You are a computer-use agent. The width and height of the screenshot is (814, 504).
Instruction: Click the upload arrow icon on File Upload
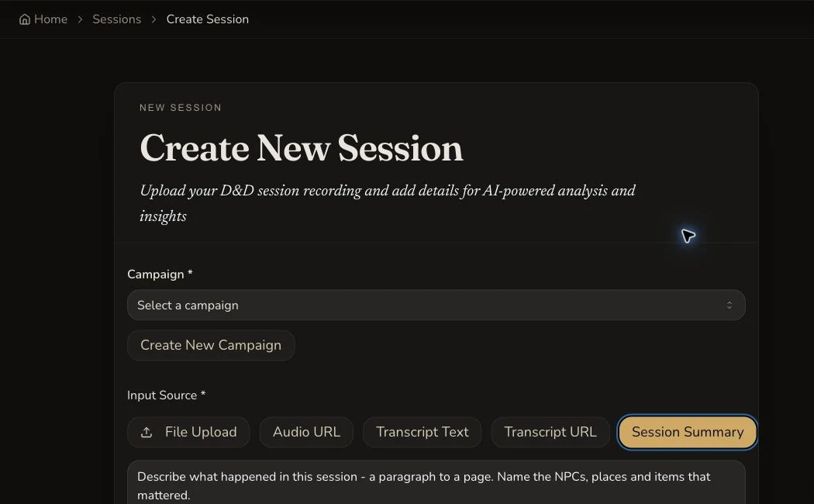147,433
